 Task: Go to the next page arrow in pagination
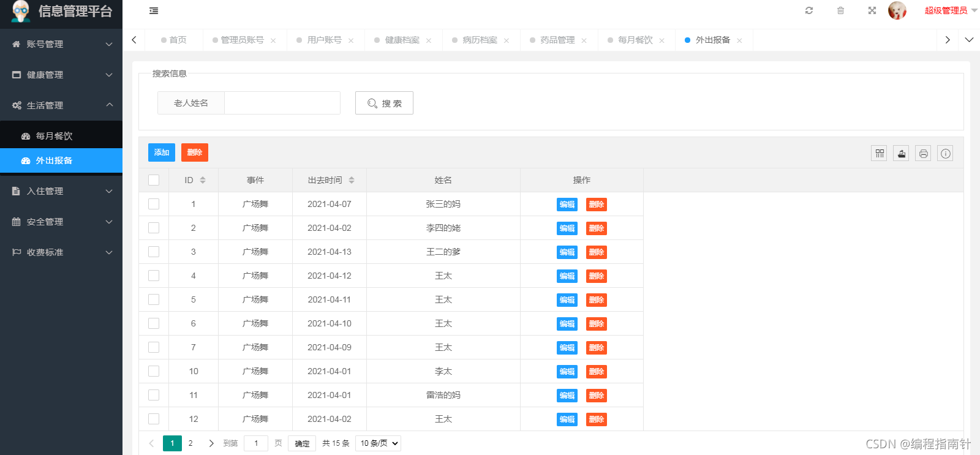click(x=211, y=443)
